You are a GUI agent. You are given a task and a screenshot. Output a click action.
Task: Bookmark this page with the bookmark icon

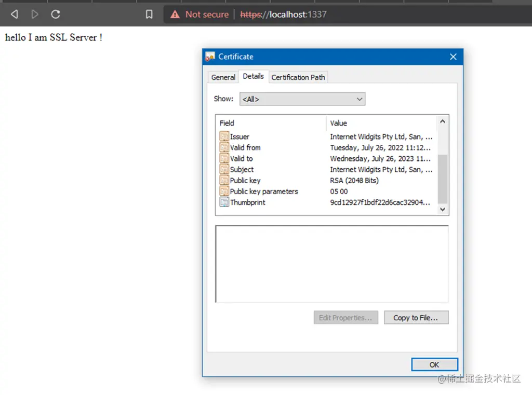(149, 14)
